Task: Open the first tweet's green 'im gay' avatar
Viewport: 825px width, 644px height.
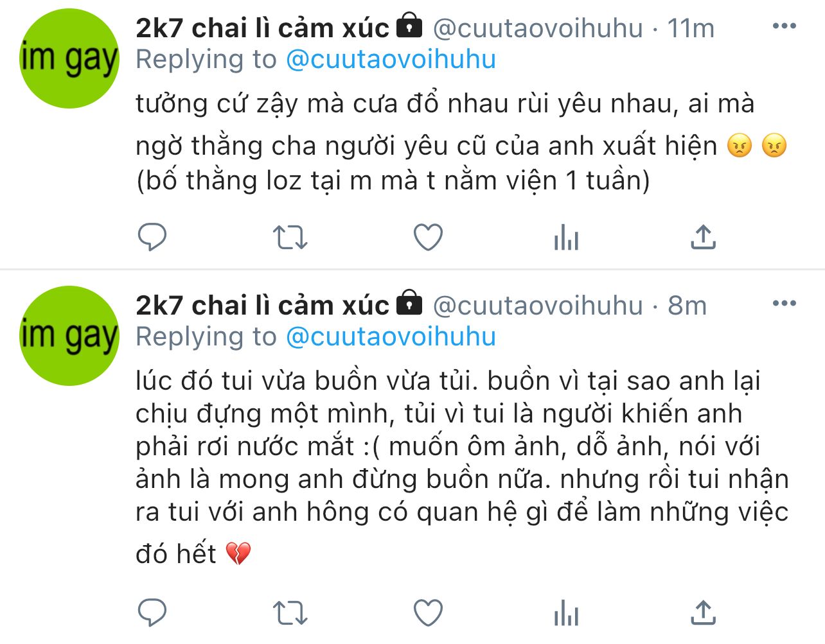Action: [69, 58]
